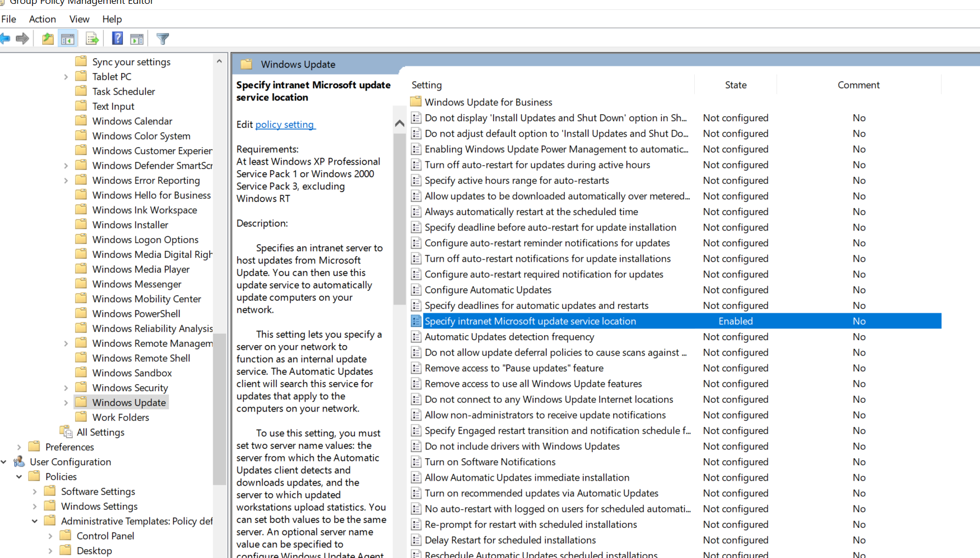
Task: Collapse the Administrative Templates node
Action: (35, 521)
